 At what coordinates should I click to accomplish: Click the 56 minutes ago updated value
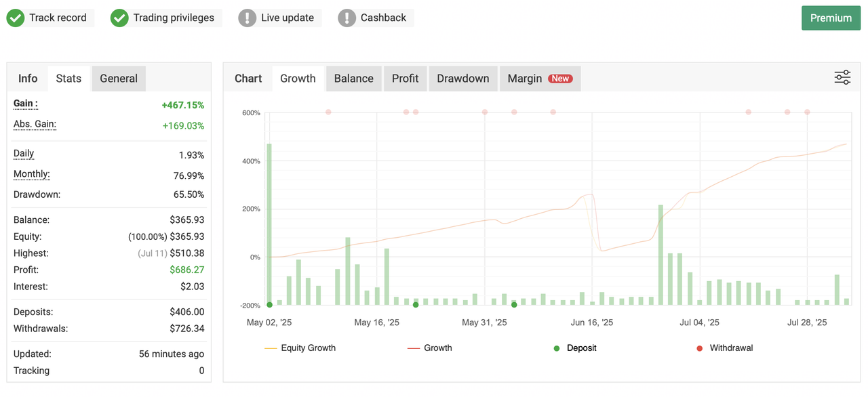tap(172, 354)
